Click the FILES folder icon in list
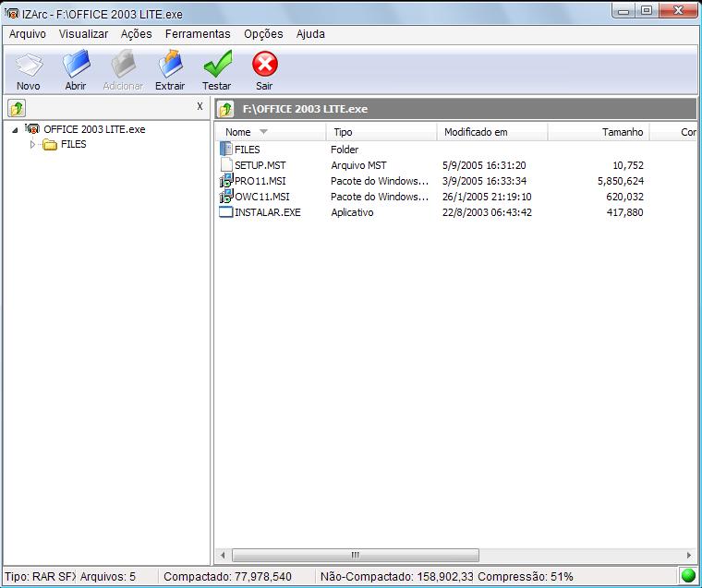The height and width of the screenshot is (588, 702). click(226, 149)
